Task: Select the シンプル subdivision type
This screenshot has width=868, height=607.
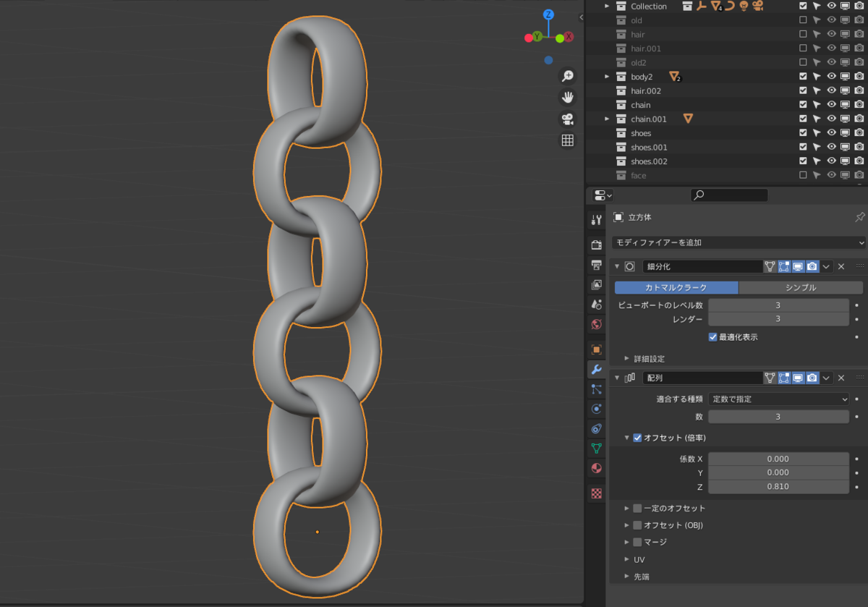Action: [801, 288]
